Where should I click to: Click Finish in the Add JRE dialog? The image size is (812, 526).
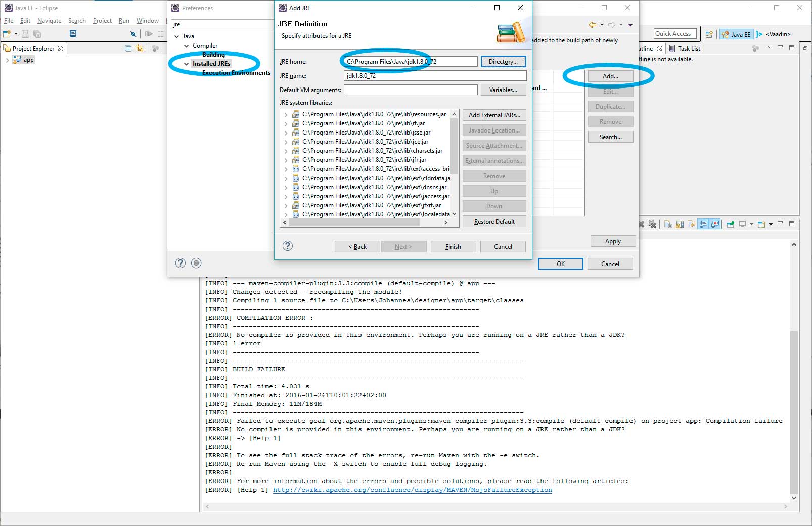pyautogui.click(x=453, y=247)
